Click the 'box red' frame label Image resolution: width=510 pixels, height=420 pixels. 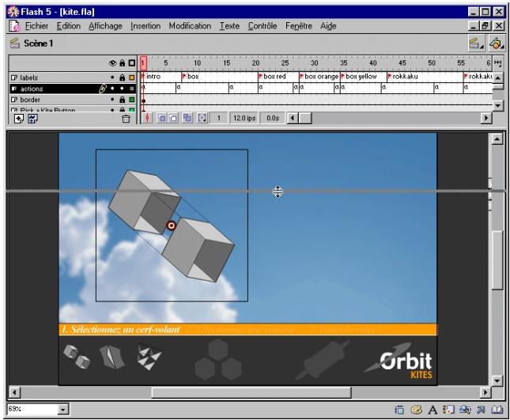pyautogui.click(x=274, y=77)
